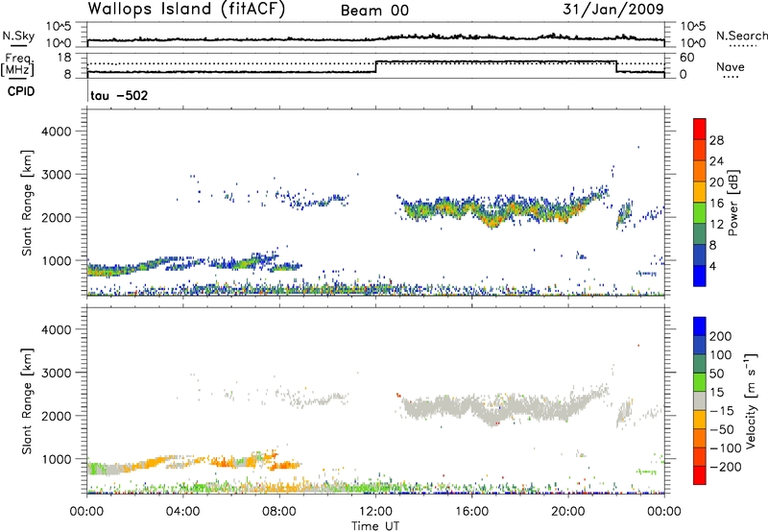This screenshot has height=532, width=768.
Task: Click the "200" tick label on the Velocity colorbar
Action: 721,336
